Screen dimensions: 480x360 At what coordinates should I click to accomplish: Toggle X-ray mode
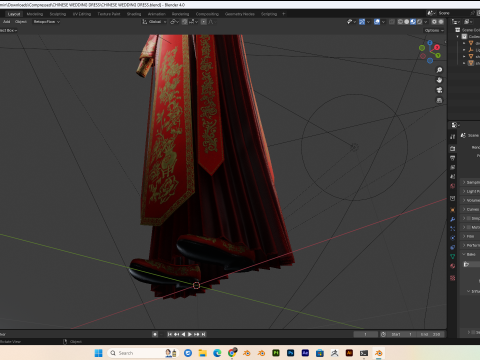[392, 22]
